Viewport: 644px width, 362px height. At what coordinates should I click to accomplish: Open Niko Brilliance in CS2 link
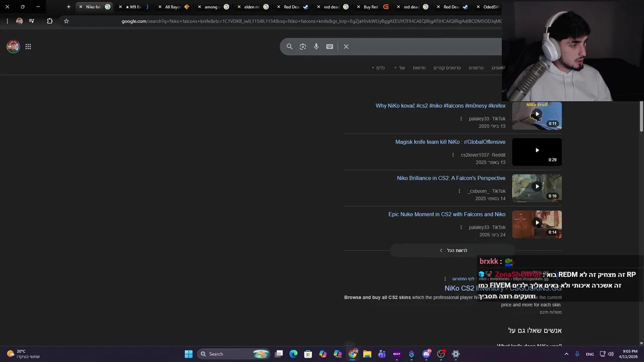click(x=451, y=178)
